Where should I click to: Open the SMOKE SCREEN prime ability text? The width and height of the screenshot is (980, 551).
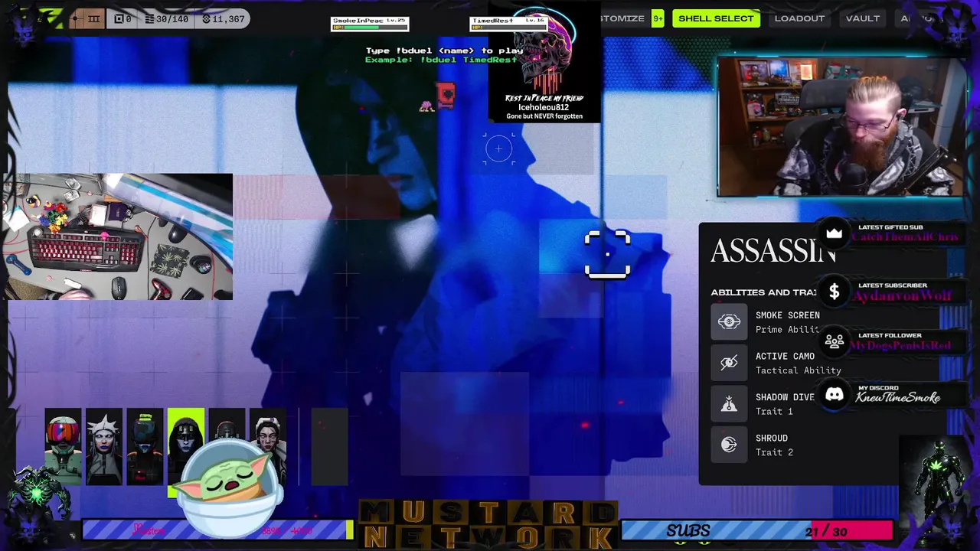[x=788, y=322]
